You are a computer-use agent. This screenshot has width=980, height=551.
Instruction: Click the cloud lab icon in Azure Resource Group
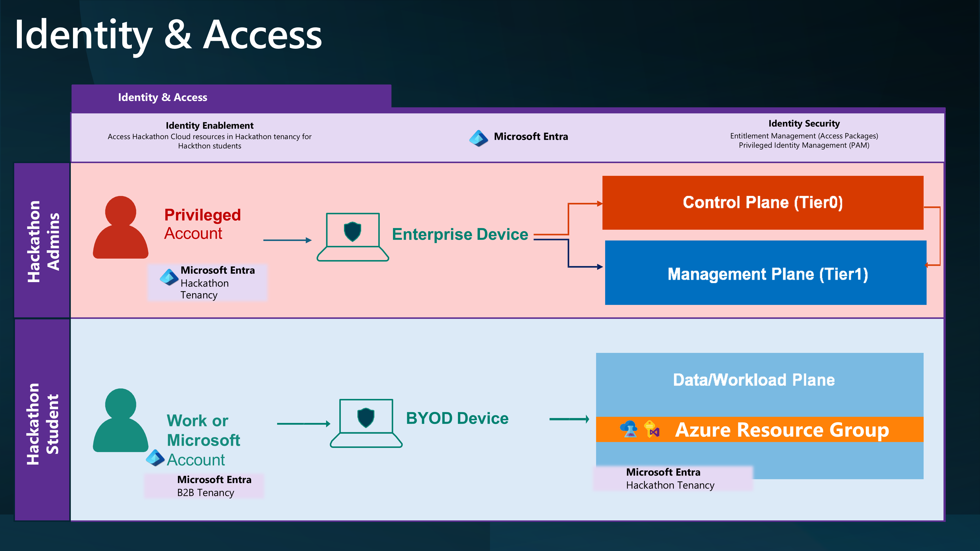629,429
